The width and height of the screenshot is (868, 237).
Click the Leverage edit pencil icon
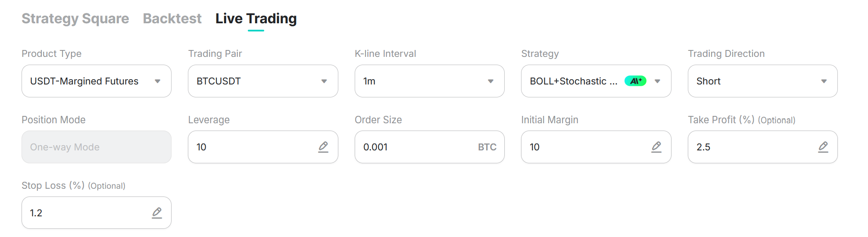[323, 147]
